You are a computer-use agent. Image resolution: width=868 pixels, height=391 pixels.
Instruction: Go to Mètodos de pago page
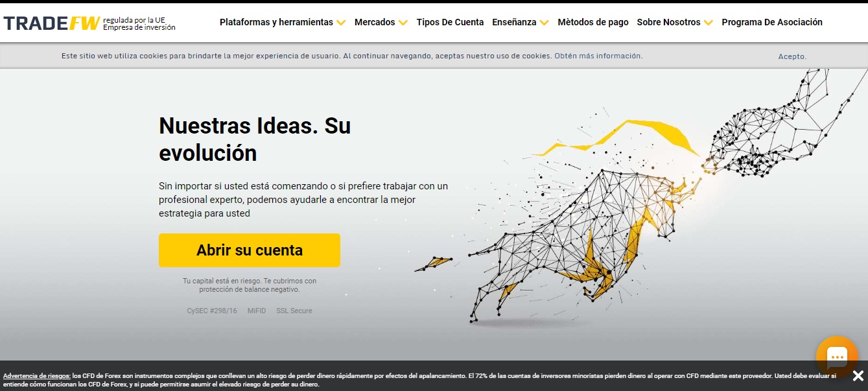[x=592, y=22]
